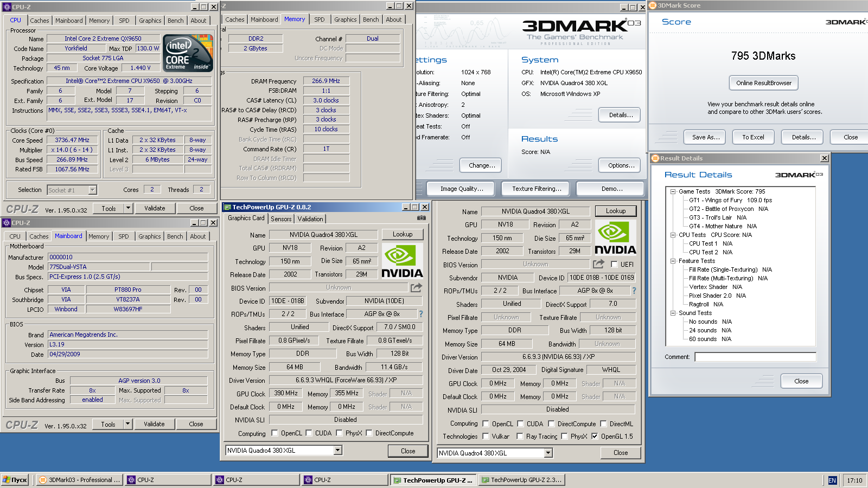Click the NVIDIA logo in the right GPU-Z window
This screenshot has height=488, width=868.
[615, 237]
